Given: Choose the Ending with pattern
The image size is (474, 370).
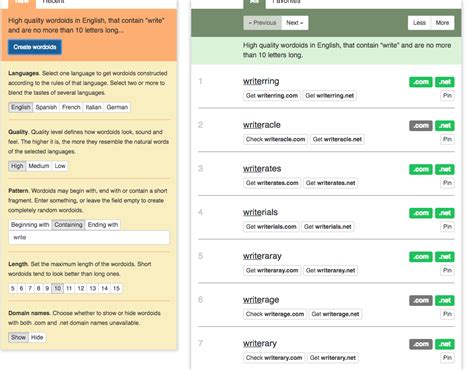Looking at the screenshot, I should click(103, 225).
